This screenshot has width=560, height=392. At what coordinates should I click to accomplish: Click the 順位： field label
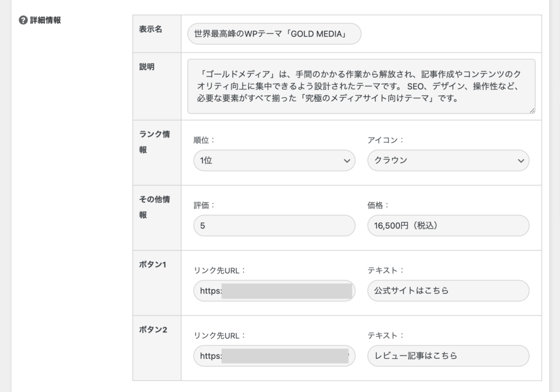pyautogui.click(x=204, y=140)
